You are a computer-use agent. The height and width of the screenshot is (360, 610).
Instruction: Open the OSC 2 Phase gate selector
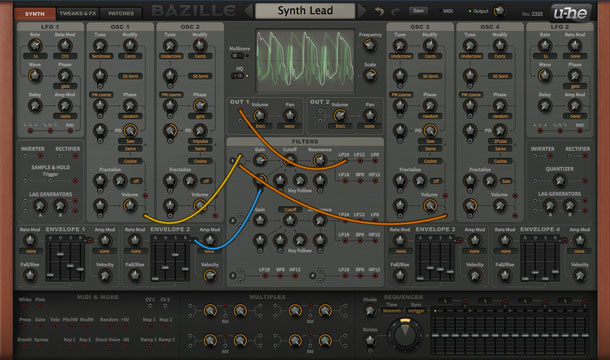pos(200,116)
